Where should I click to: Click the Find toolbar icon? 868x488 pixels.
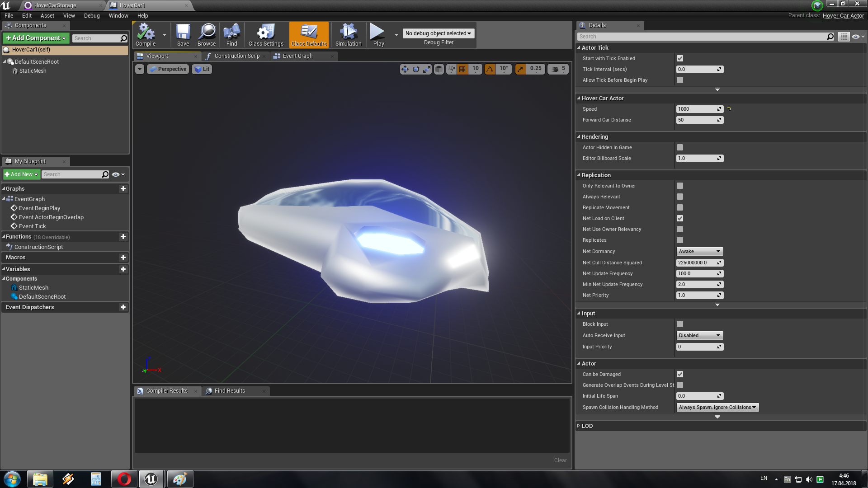[x=231, y=35]
